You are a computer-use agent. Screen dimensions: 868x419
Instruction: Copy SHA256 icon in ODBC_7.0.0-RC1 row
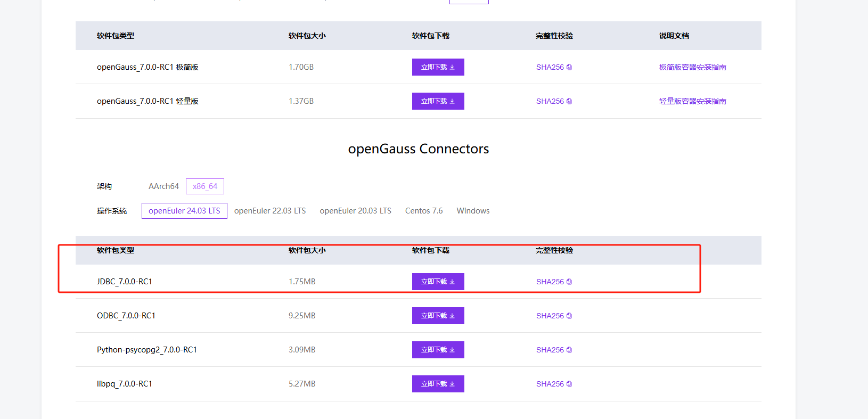point(569,316)
